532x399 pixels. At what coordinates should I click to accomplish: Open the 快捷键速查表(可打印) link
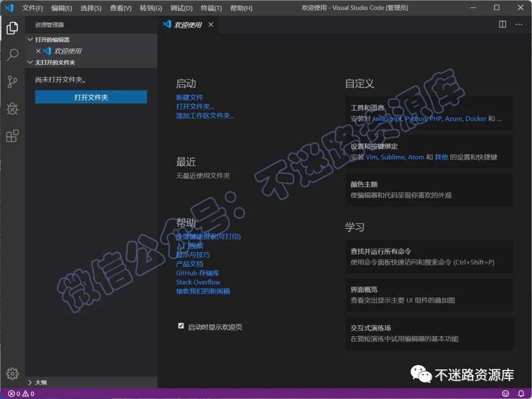click(208, 236)
